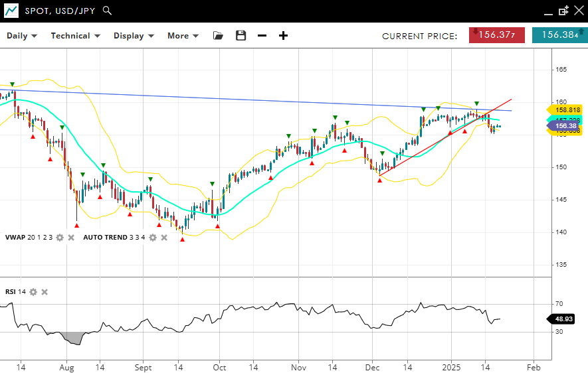Open the chart file folder icon
The height and width of the screenshot is (373, 588).
pos(218,36)
